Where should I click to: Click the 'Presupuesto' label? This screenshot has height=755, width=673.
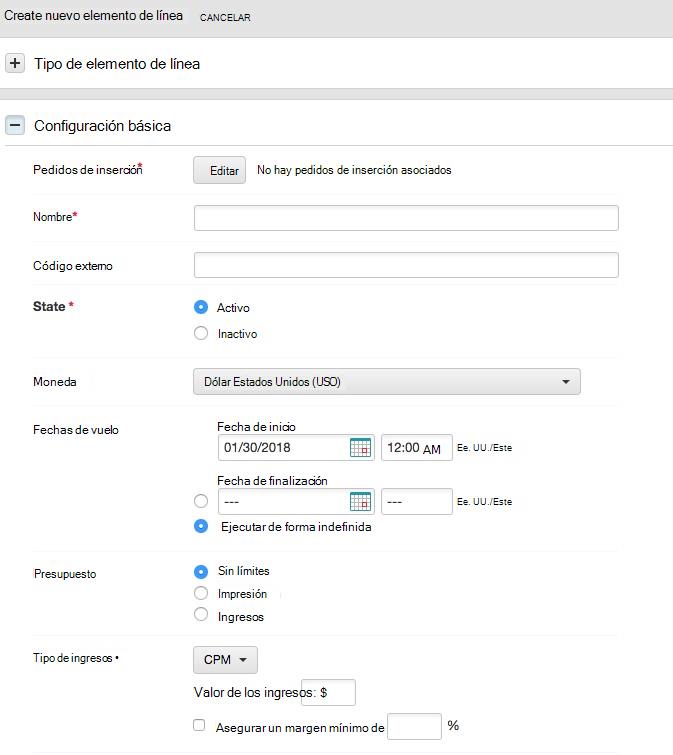click(x=65, y=574)
